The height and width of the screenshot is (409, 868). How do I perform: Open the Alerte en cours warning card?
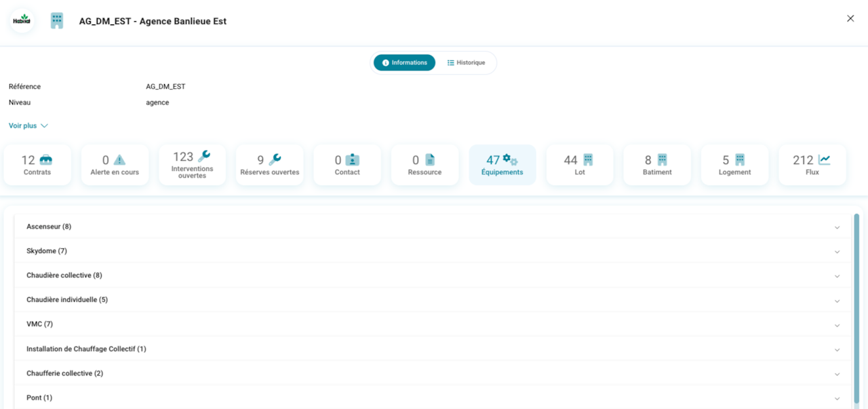pyautogui.click(x=115, y=165)
